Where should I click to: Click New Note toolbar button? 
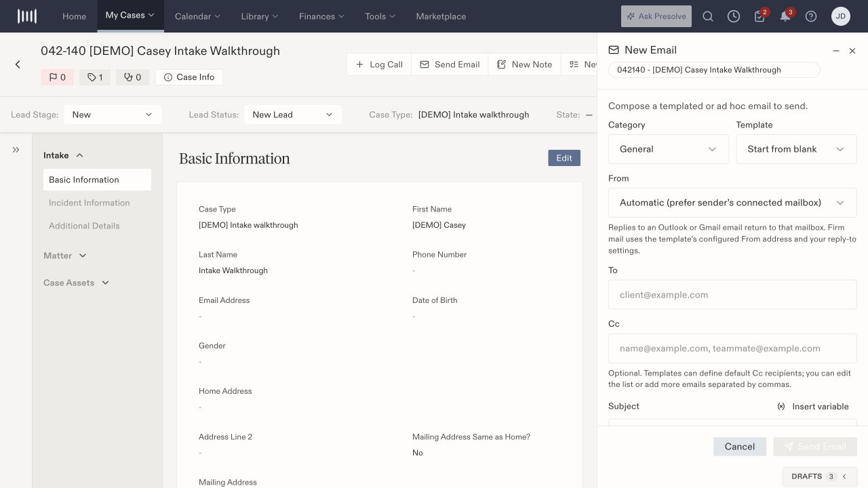525,64
